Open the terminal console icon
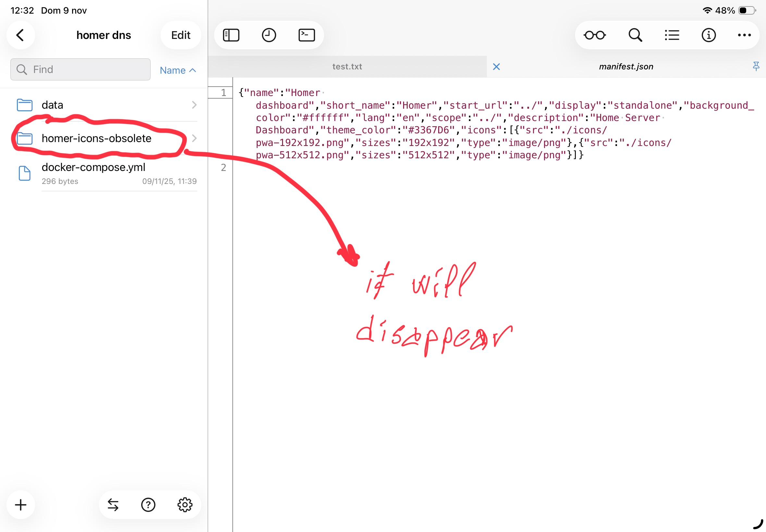The width and height of the screenshot is (766, 532). pyautogui.click(x=306, y=35)
